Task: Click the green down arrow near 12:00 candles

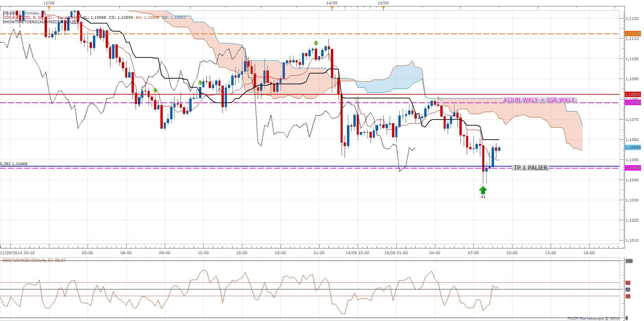Action: [200, 83]
